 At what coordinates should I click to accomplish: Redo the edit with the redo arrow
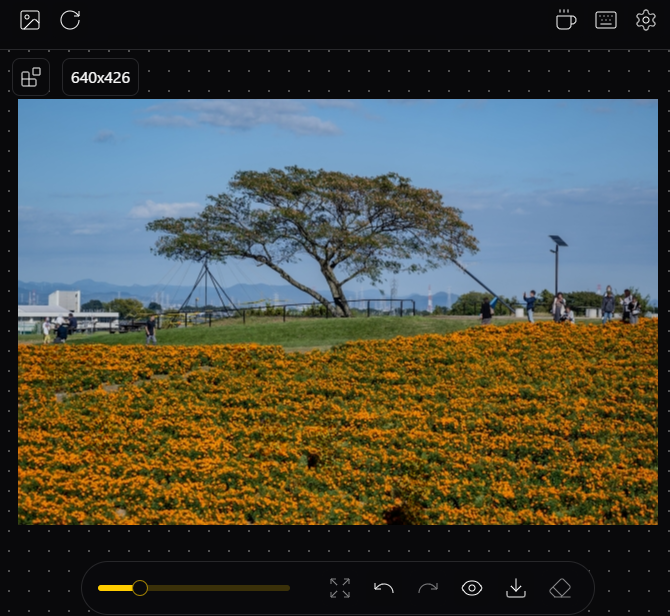pos(428,588)
